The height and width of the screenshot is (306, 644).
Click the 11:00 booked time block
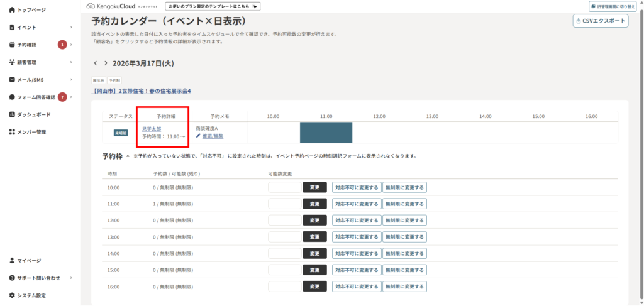(x=326, y=133)
